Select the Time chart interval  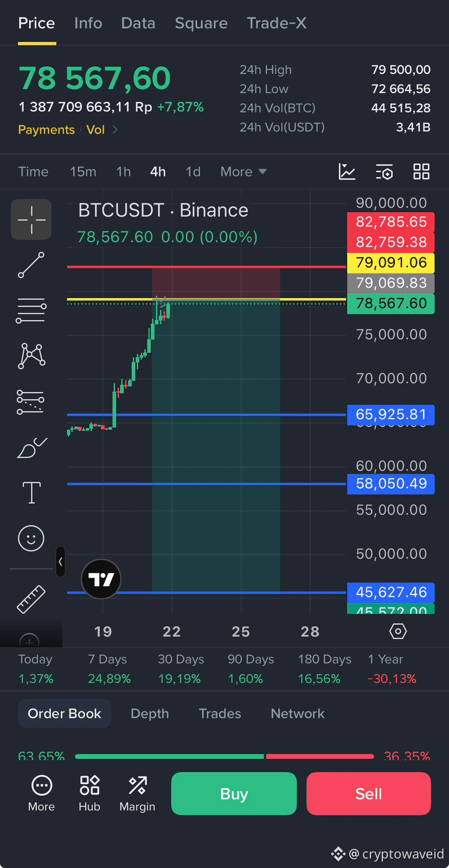(33, 172)
